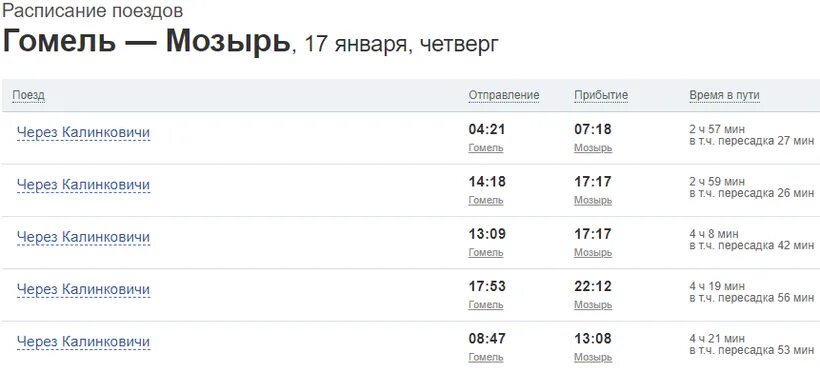
Task: Open Мозырь station link under 13:08
Action: click(593, 357)
